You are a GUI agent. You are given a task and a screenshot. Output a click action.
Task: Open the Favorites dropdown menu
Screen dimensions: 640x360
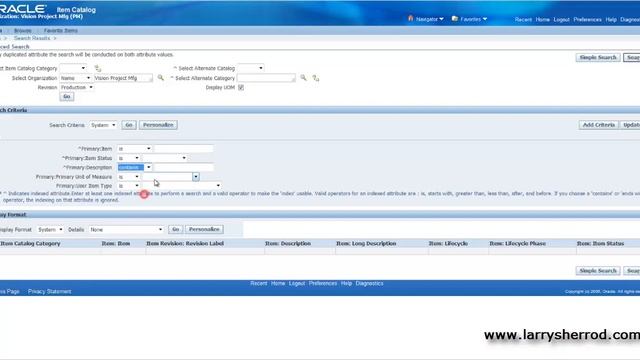point(469,19)
